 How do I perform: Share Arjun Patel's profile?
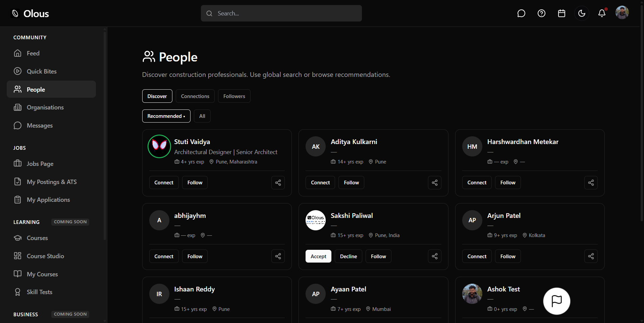591,256
